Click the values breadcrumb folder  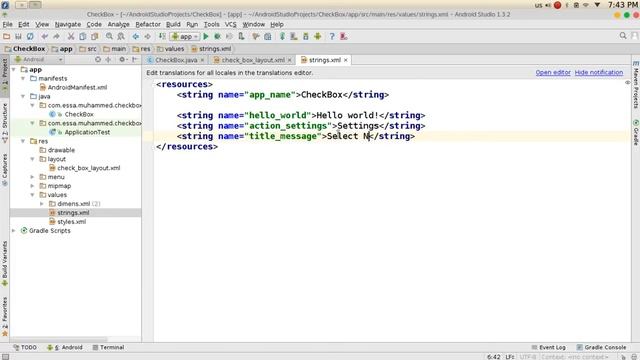pos(171,49)
